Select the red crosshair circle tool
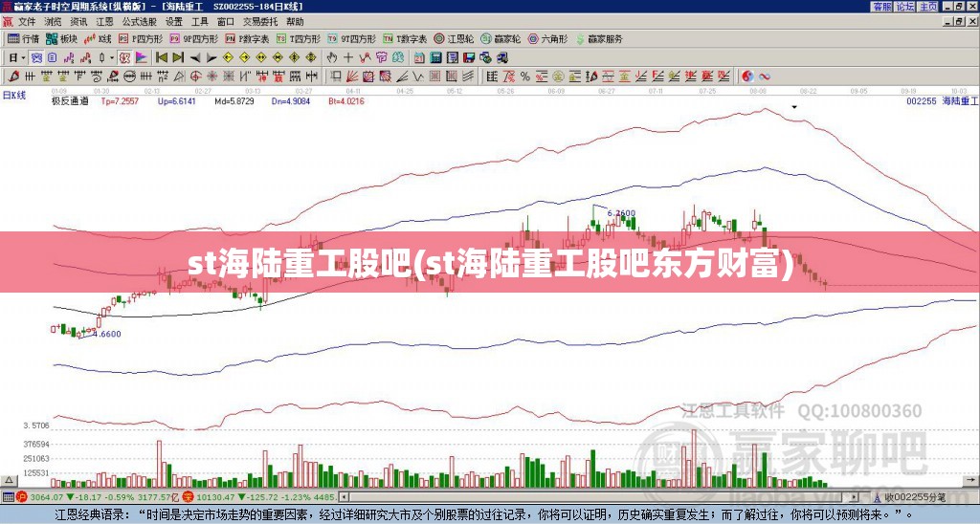Screen dimensions: 980x524 point(195,76)
